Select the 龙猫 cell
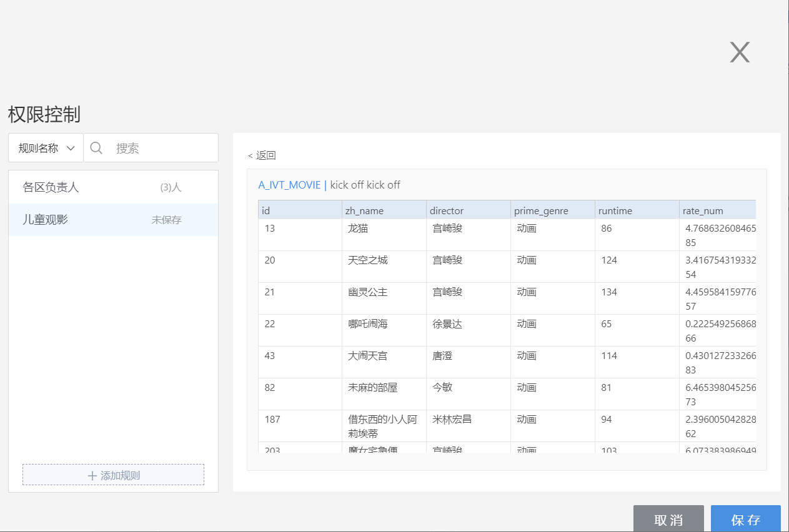The width and height of the screenshot is (789, 532). (384, 235)
